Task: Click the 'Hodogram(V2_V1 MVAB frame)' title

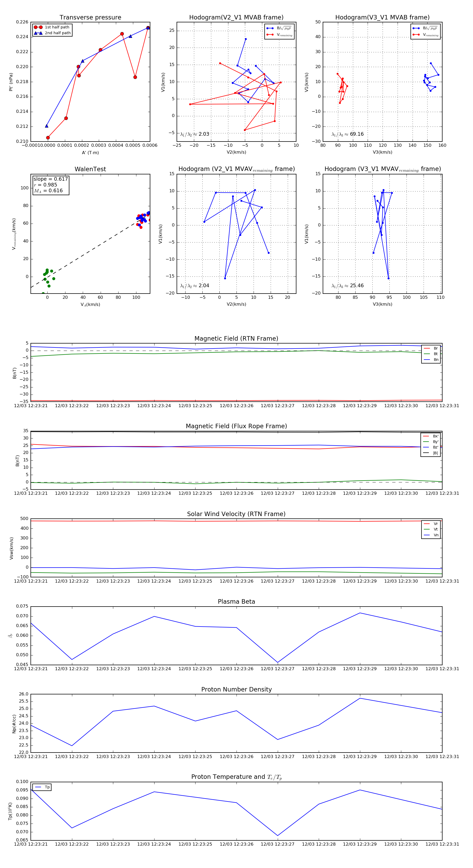Action: (x=236, y=18)
